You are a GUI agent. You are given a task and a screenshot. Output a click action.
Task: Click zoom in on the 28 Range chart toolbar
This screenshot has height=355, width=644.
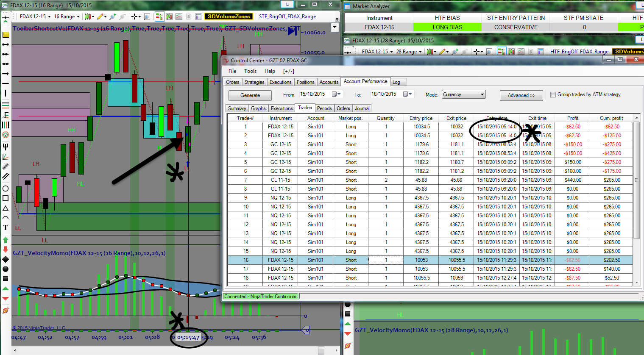click(x=455, y=52)
